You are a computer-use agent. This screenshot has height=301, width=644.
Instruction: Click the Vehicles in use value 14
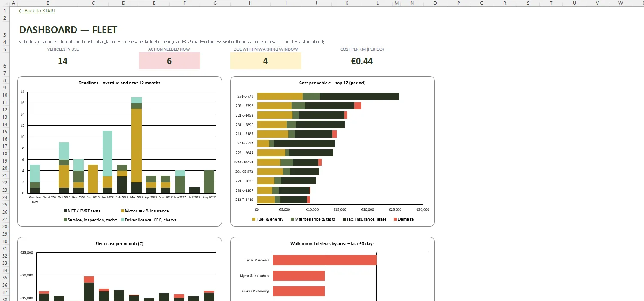(63, 61)
